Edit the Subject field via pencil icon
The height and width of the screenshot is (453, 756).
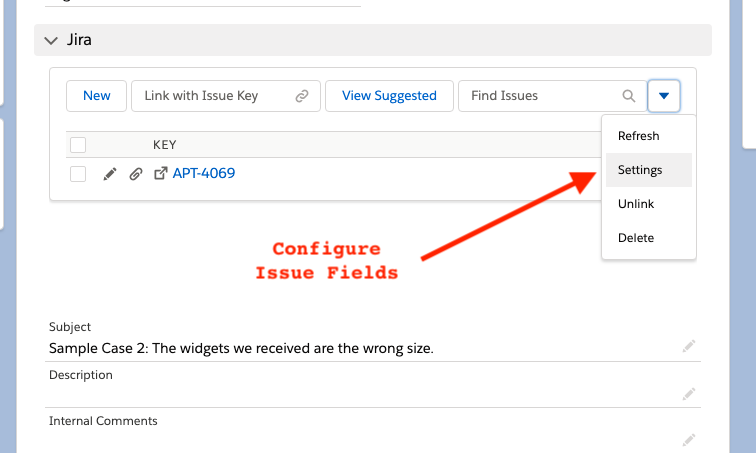(688, 346)
